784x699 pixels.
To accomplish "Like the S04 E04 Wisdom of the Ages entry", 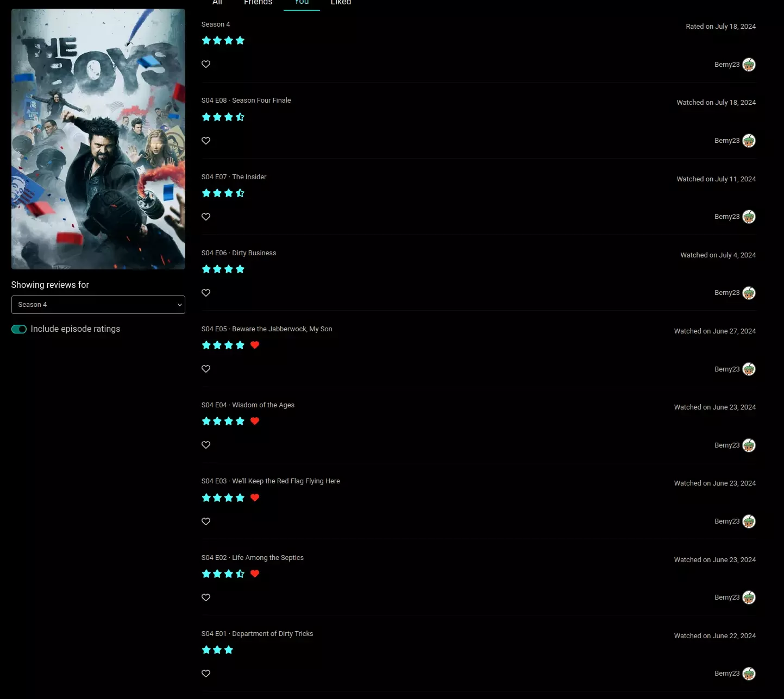I will (x=206, y=445).
